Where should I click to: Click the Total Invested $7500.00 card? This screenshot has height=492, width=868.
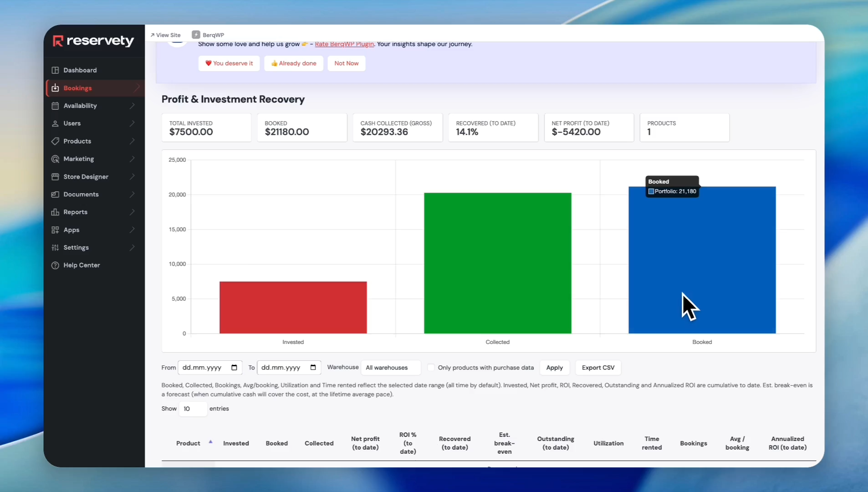pyautogui.click(x=206, y=128)
